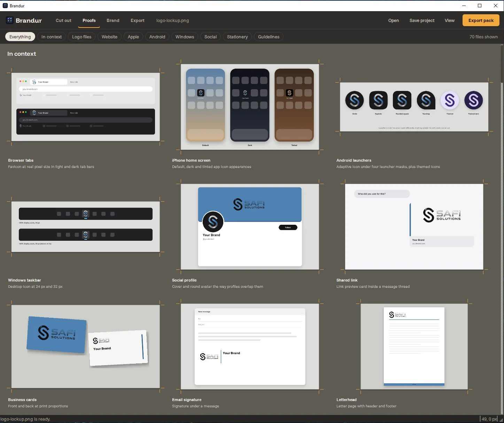Filter by In context
This screenshot has width=504, height=423.
52,37
